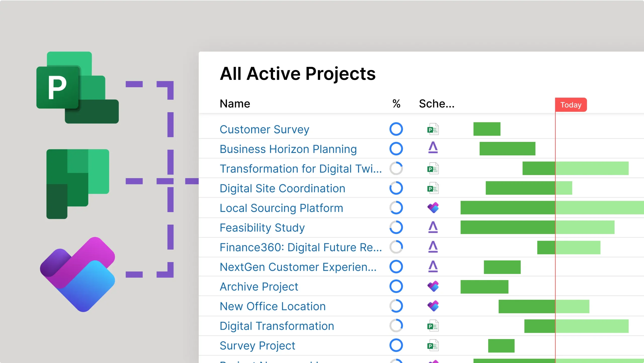Open the Digital Transformation project link
The height and width of the screenshot is (363, 644).
pos(277,326)
